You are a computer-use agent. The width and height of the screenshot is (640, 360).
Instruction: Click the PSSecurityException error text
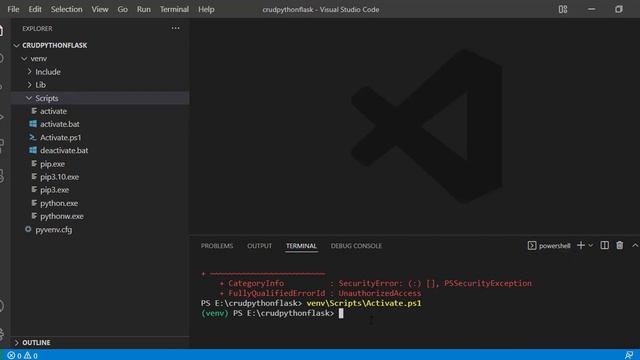click(x=488, y=283)
